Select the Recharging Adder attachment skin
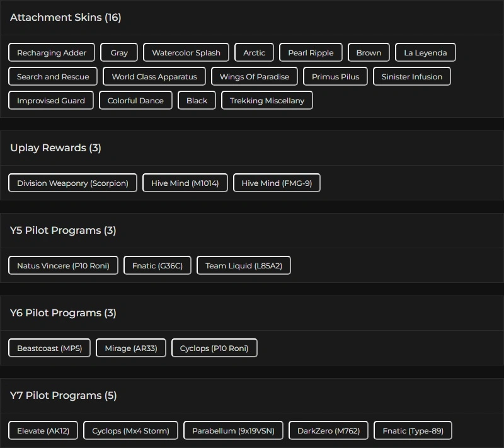This screenshot has width=504, height=448. (x=52, y=52)
